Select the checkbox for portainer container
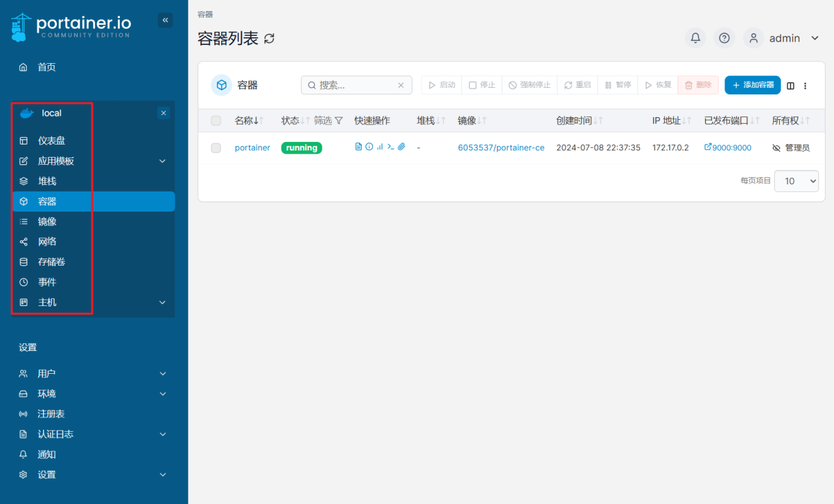Screen dimensions: 834x504 pyautogui.click(x=216, y=148)
